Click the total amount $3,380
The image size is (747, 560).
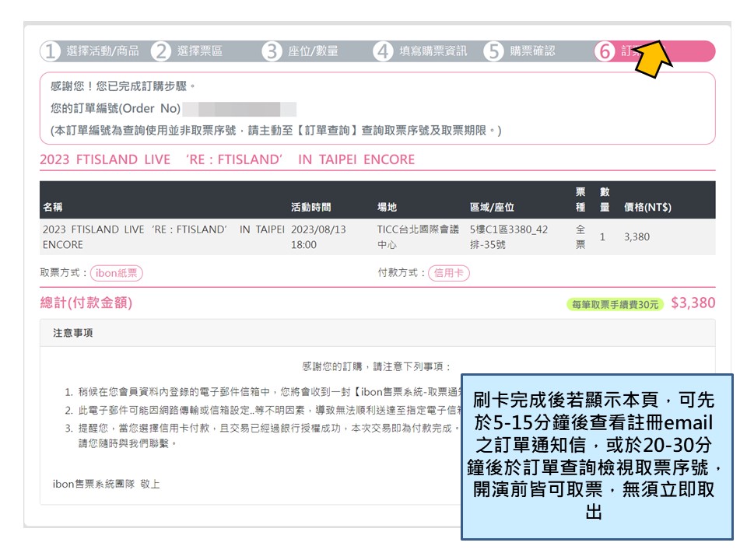click(x=693, y=303)
